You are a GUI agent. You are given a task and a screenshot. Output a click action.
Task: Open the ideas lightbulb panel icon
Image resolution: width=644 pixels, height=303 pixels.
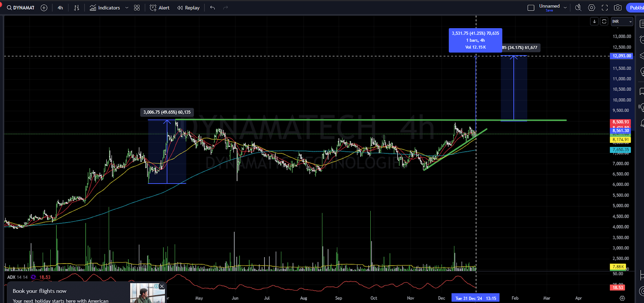(641, 72)
